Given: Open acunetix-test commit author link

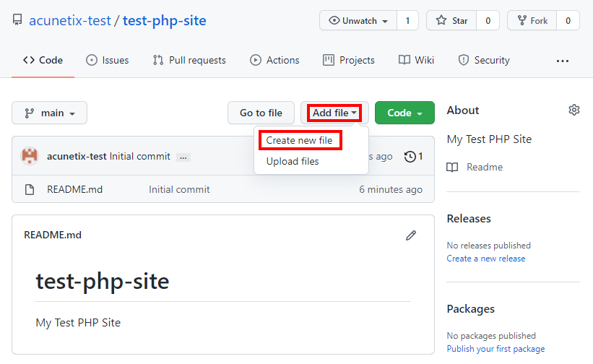Looking at the screenshot, I should (x=77, y=156).
